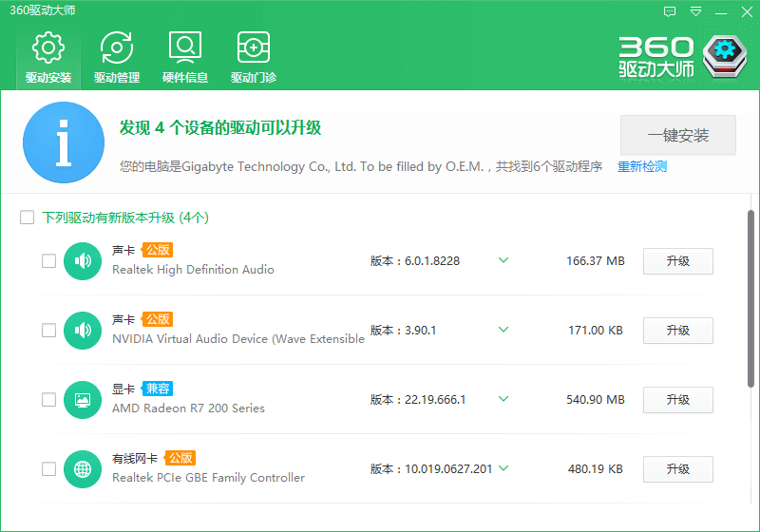Click the AMD Radeon display card icon
Viewport: 760px width, 532px height.
83,400
